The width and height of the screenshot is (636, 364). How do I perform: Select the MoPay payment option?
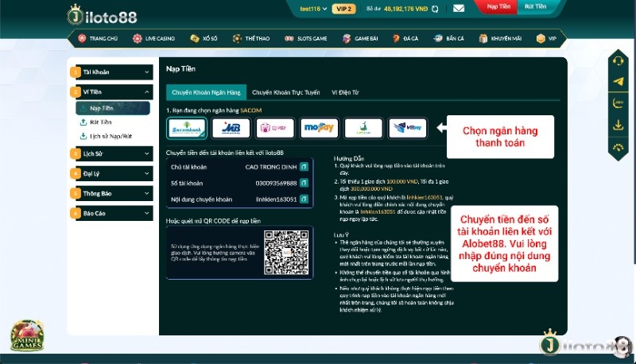pyautogui.click(x=320, y=128)
